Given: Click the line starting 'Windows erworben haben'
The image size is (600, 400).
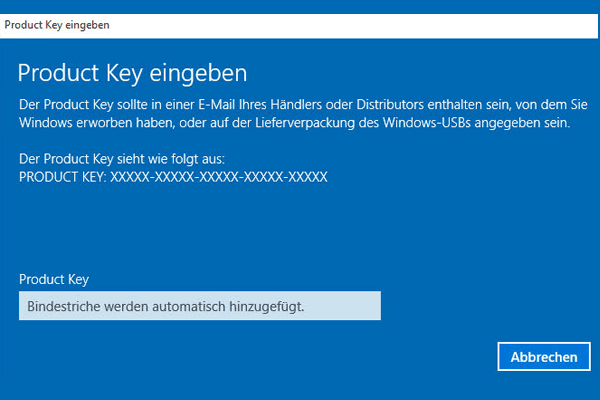Looking at the screenshot, I should (x=295, y=123).
